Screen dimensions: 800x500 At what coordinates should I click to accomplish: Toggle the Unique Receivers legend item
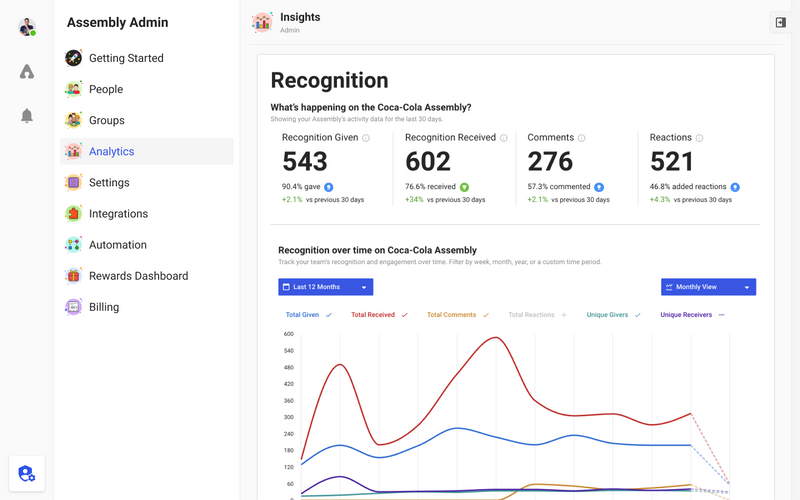pyautogui.click(x=692, y=315)
